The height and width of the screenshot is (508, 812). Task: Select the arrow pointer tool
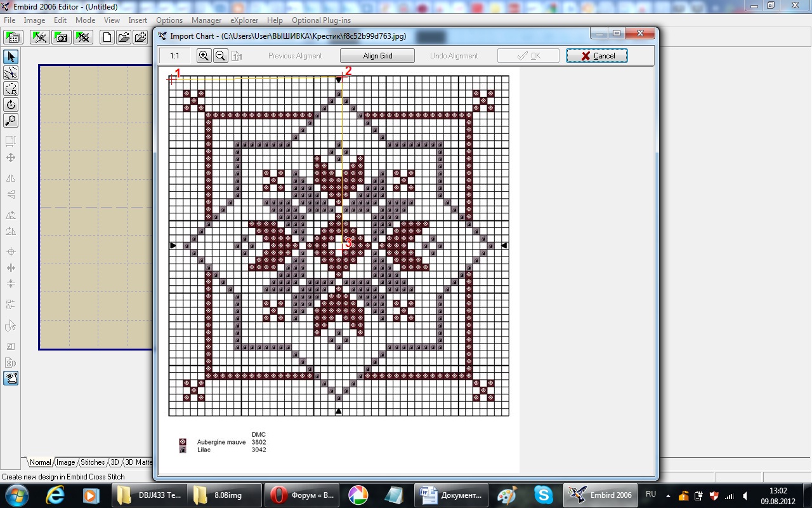(x=11, y=57)
